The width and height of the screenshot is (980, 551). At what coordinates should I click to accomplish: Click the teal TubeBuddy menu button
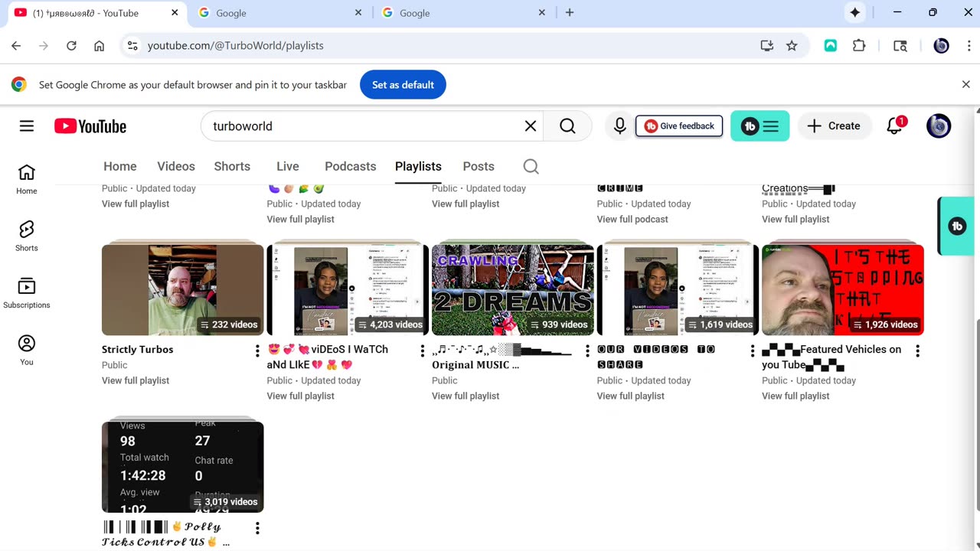759,126
